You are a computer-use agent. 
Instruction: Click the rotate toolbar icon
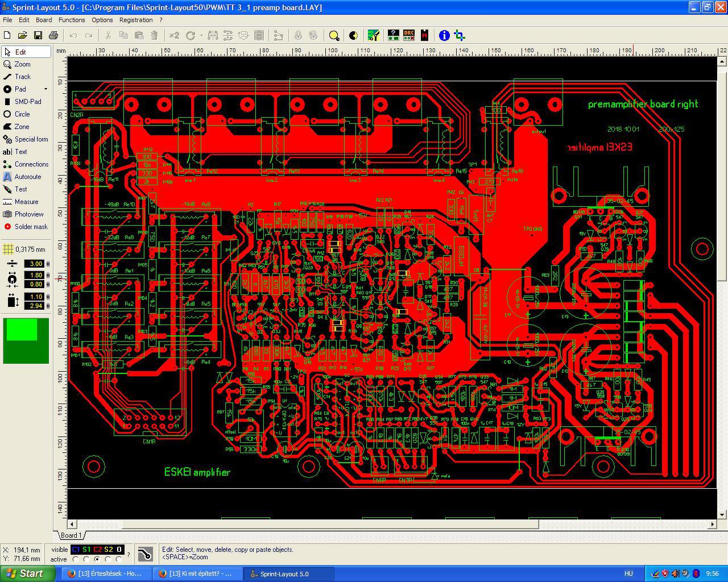[191, 35]
